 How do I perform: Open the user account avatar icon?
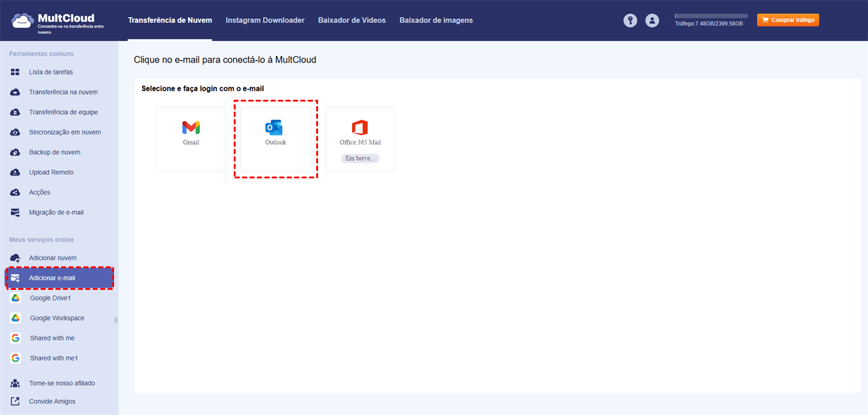[x=652, y=20]
